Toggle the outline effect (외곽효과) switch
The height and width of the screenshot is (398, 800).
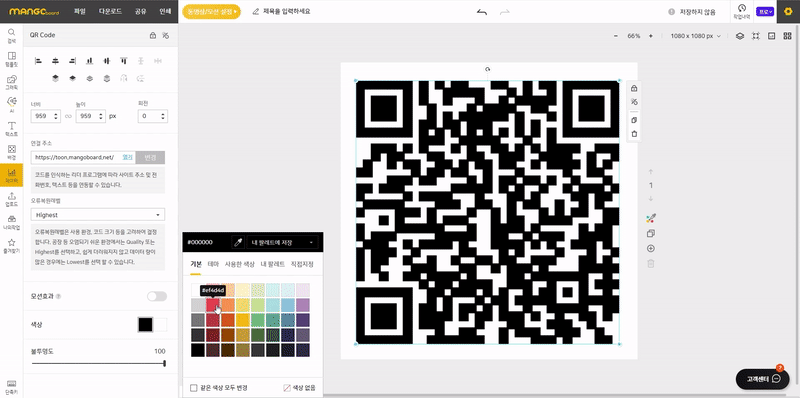click(x=157, y=296)
